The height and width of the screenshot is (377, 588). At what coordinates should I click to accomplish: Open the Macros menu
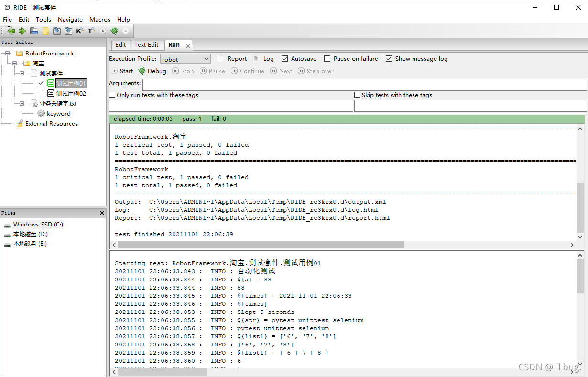(100, 20)
